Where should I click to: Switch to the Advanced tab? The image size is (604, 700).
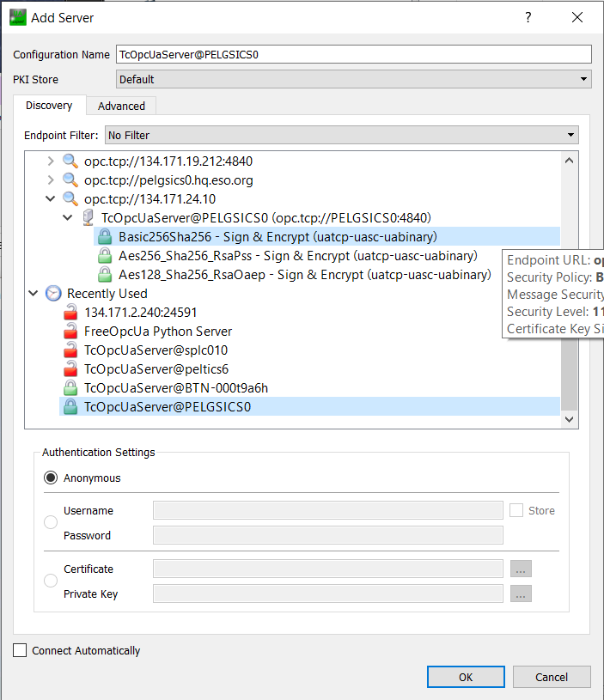[121, 107]
